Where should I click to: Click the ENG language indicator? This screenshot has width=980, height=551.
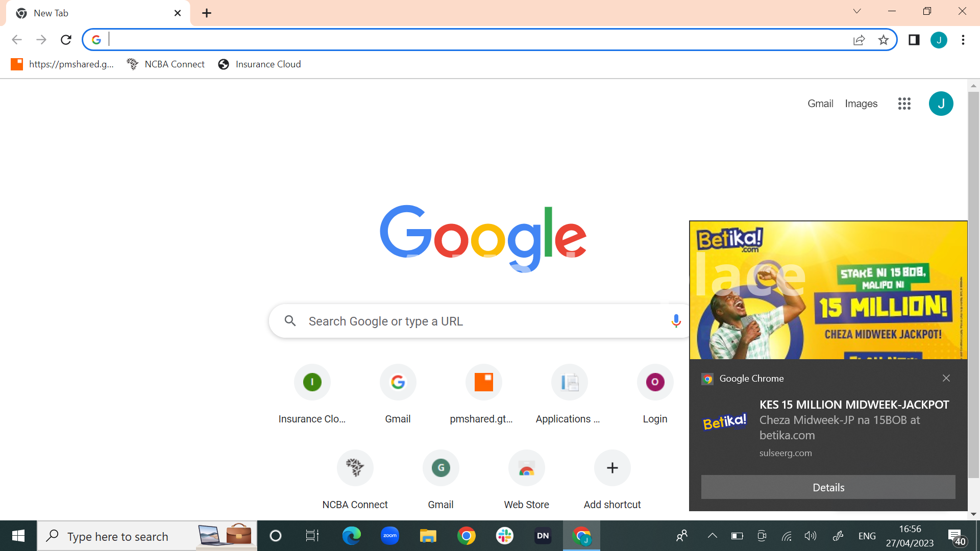tap(867, 536)
